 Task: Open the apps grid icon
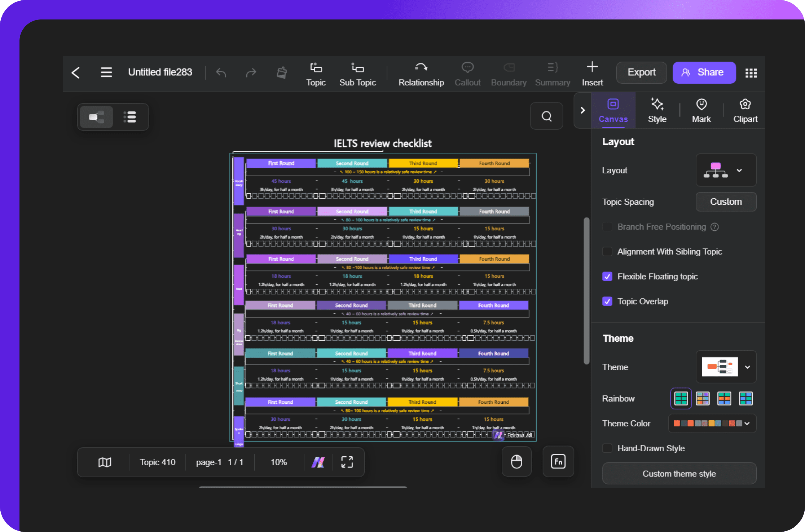(x=751, y=73)
